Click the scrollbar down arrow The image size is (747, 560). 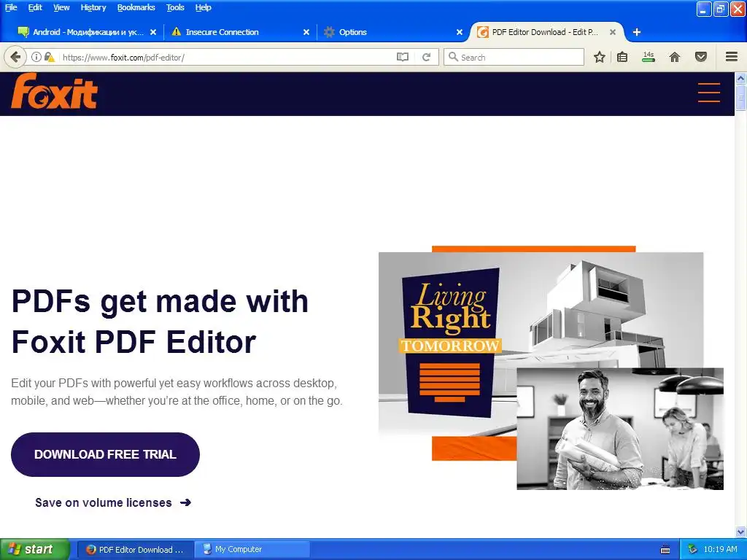741,532
